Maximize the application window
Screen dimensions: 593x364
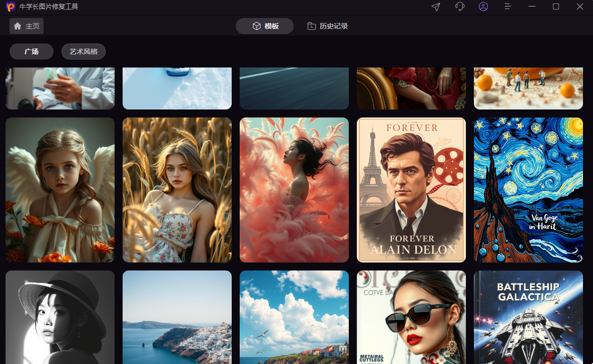pyautogui.click(x=555, y=7)
